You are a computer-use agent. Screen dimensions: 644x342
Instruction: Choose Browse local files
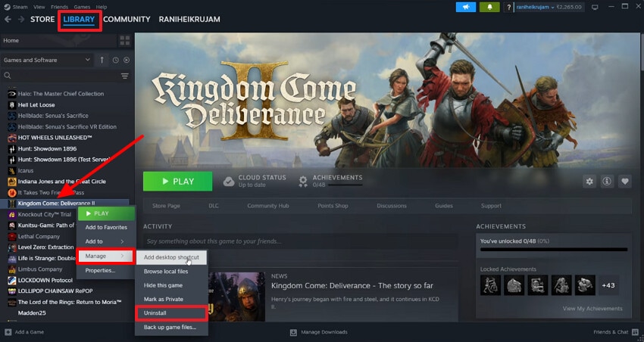[171, 272]
